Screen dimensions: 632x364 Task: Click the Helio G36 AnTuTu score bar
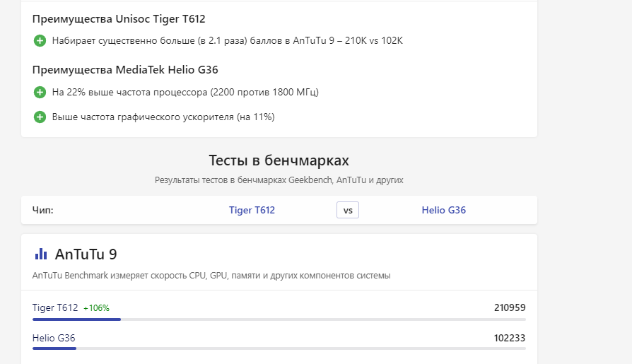tap(54, 348)
